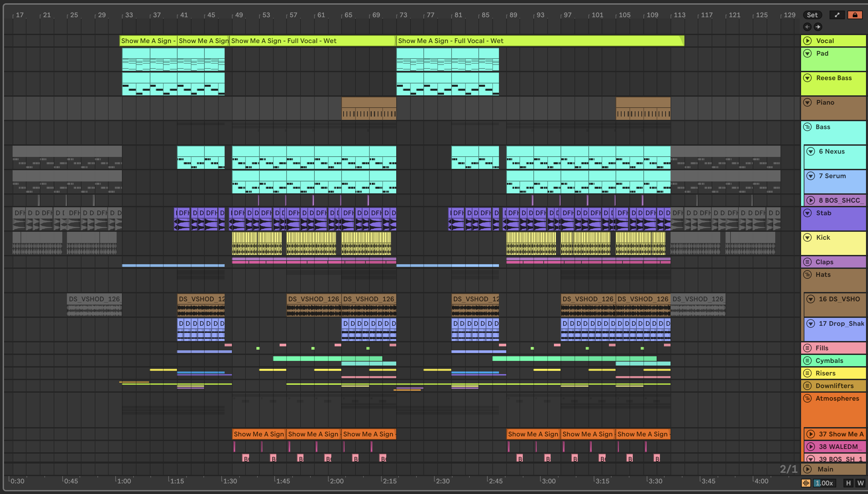Click the Atmospheres group fold icon
This screenshot has width=868, height=494.
807,398
